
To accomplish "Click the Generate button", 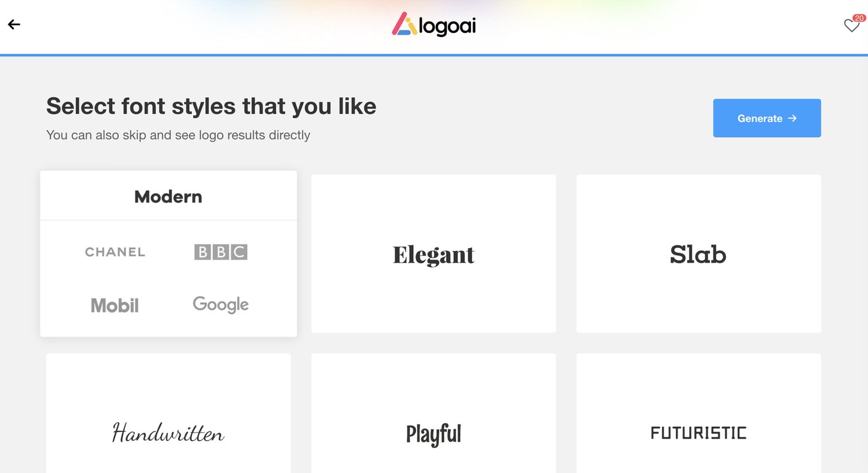I will pos(767,118).
